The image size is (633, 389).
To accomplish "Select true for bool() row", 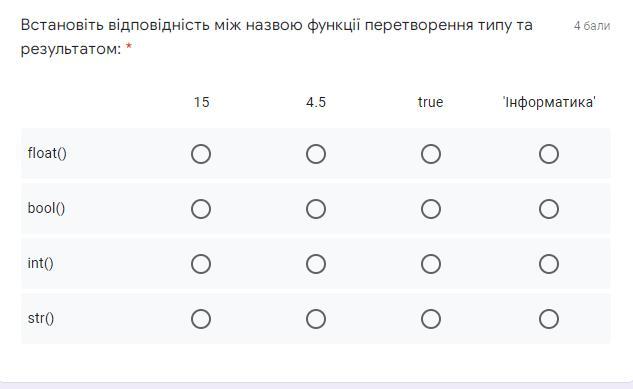I will pyautogui.click(x=431, y=209).
